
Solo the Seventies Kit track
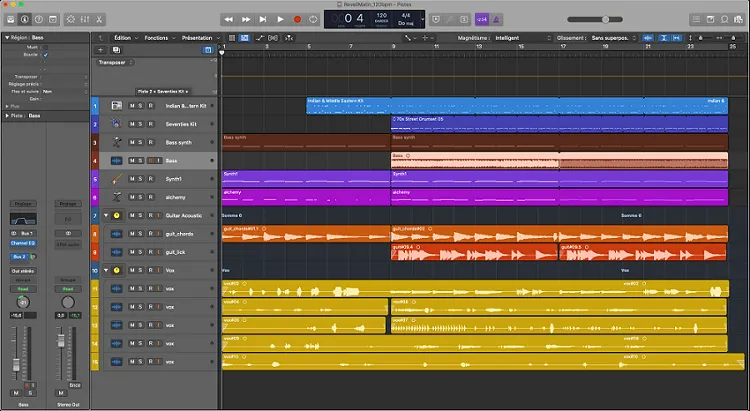[x=142, y=124]
